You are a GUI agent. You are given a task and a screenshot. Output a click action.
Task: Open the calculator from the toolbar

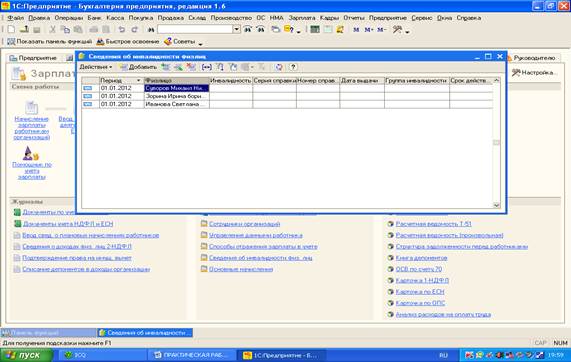pyautogui.click(x=315, y=29)
